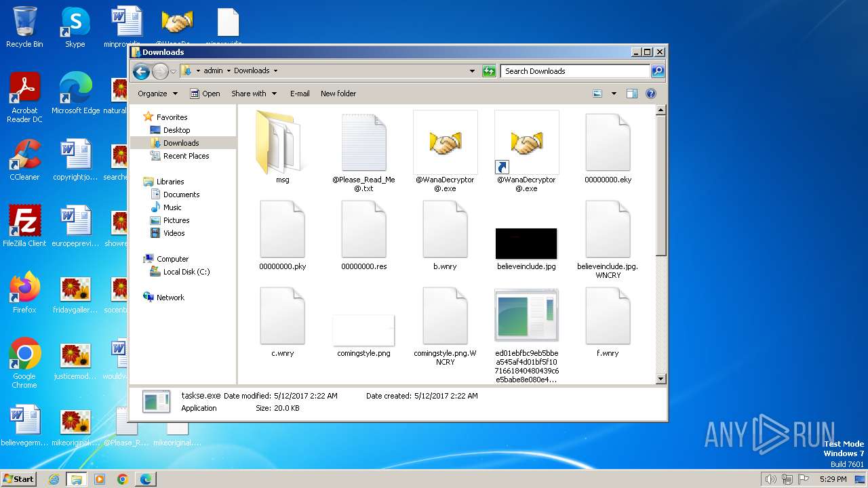Select comingstyle.png.WNCRY file
The width and height of the screenshot is (868, 488).
pyautogui.click(x=445, y=326)
